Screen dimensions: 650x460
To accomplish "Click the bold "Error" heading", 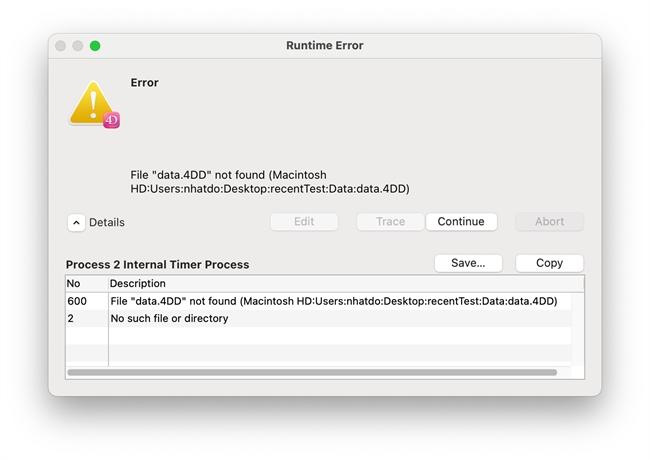I will click(x=145, y=83).
